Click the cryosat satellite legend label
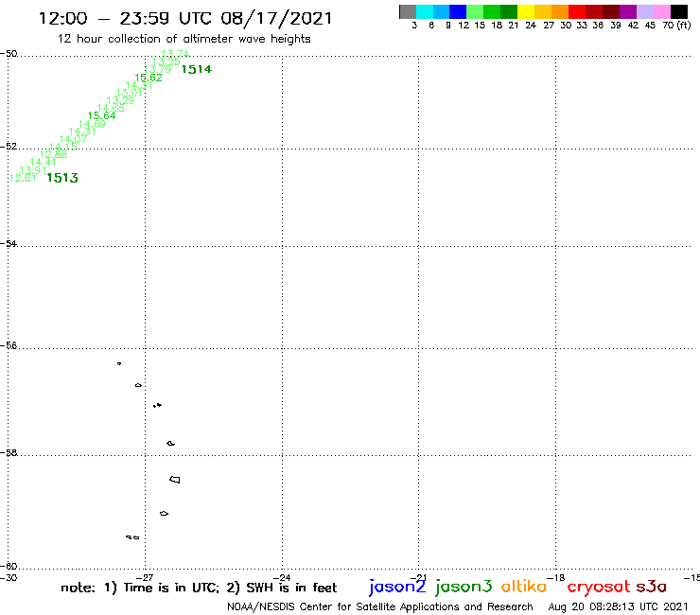Image resolution: width=700 pixels, height=615 pixels. 599,587
